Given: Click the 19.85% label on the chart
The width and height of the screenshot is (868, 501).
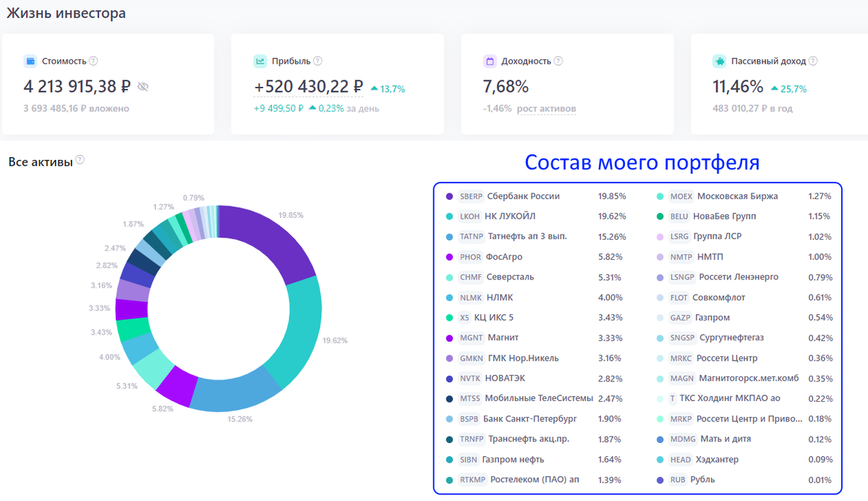Looking at the screenshot, I should [291, 215].
